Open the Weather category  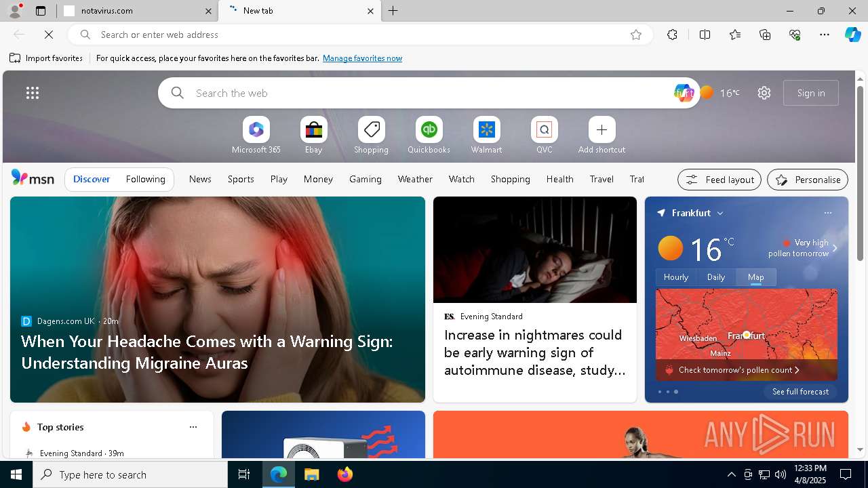(x=415, y=179)
